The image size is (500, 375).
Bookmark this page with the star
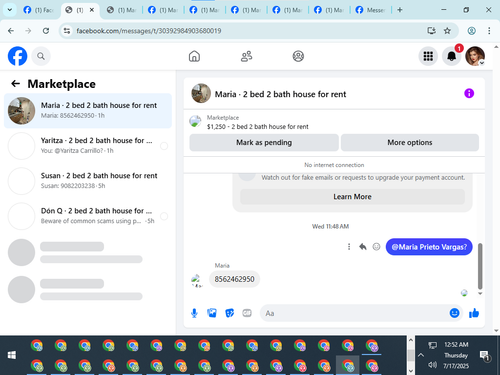tap(447, 31)
